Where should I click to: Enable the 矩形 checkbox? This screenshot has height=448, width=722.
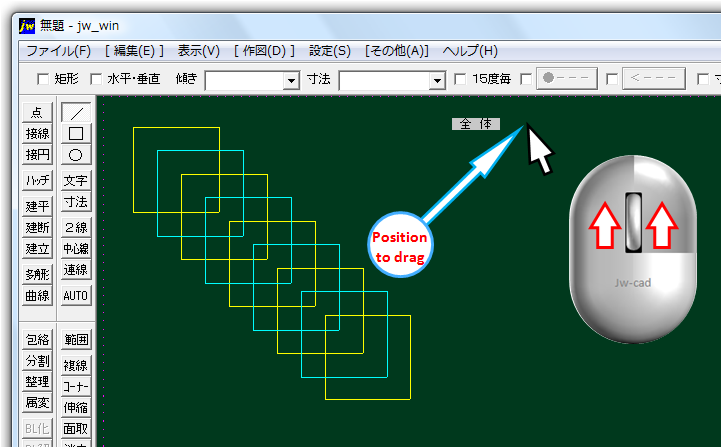point(43,79)
